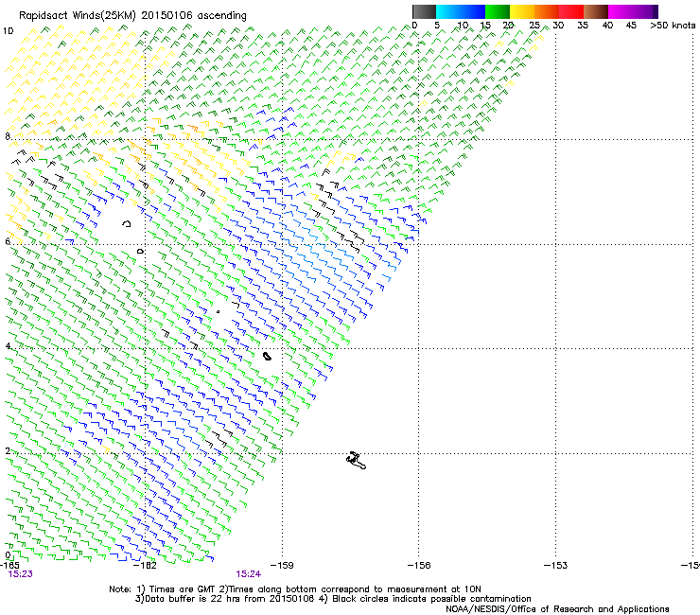The width and height of the screenshot is (700, 615).
Task: Click the green 15-20 knots legend swatch
Action: [x=498, y=11]
